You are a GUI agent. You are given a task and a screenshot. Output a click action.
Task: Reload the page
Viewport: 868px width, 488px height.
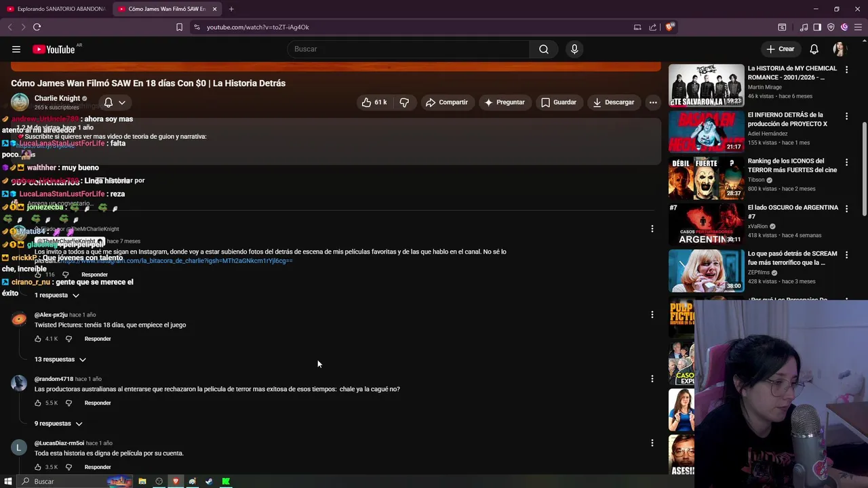(x=37, y=27)
